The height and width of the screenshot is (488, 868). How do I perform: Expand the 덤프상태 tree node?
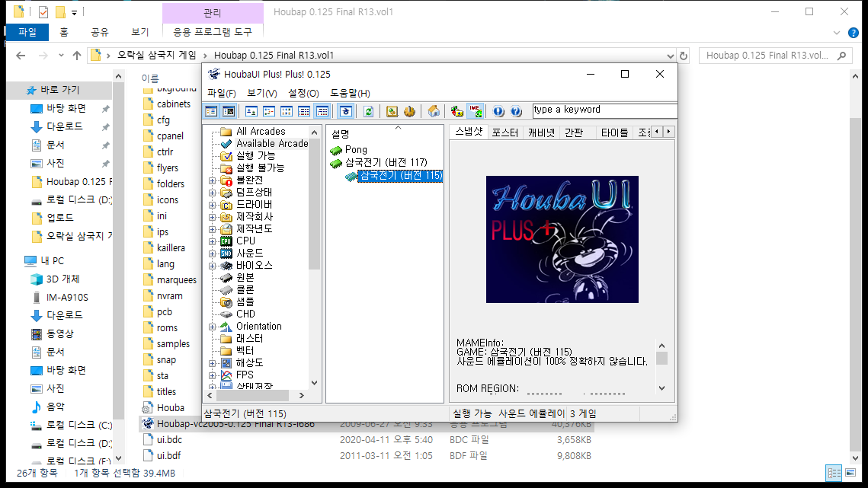212,193
